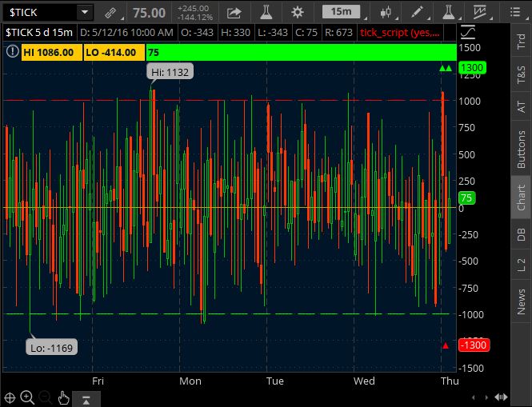
Task: Open the flask studies icon left of the gear
Action: point(266,12)
